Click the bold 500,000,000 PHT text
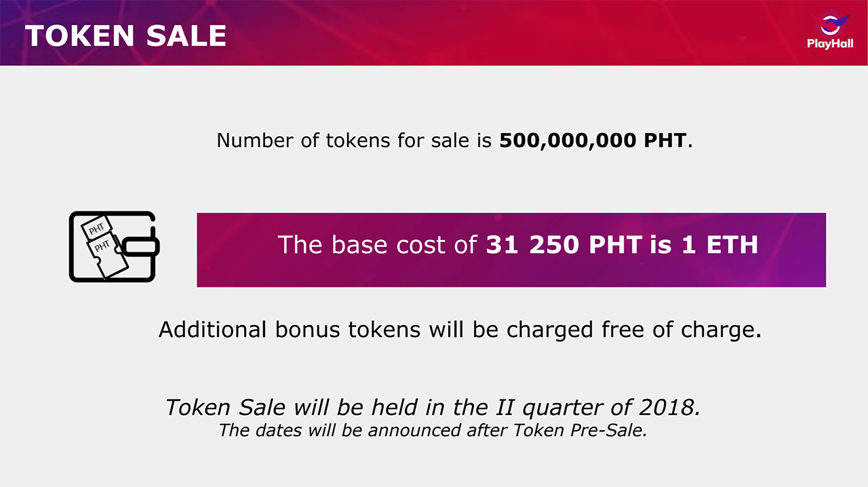This screenshot has height=487, width=868. point(593,140)
